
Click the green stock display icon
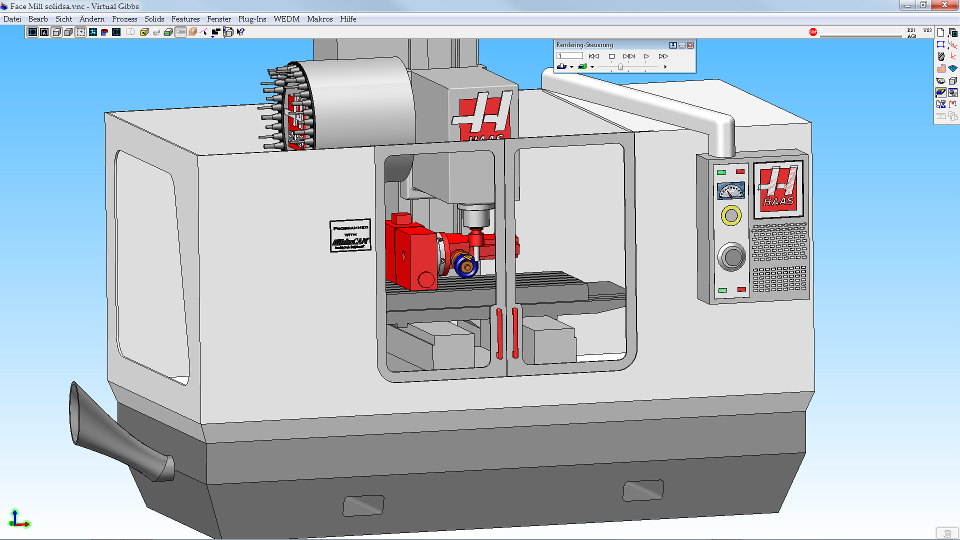click(x=582, y=66)
